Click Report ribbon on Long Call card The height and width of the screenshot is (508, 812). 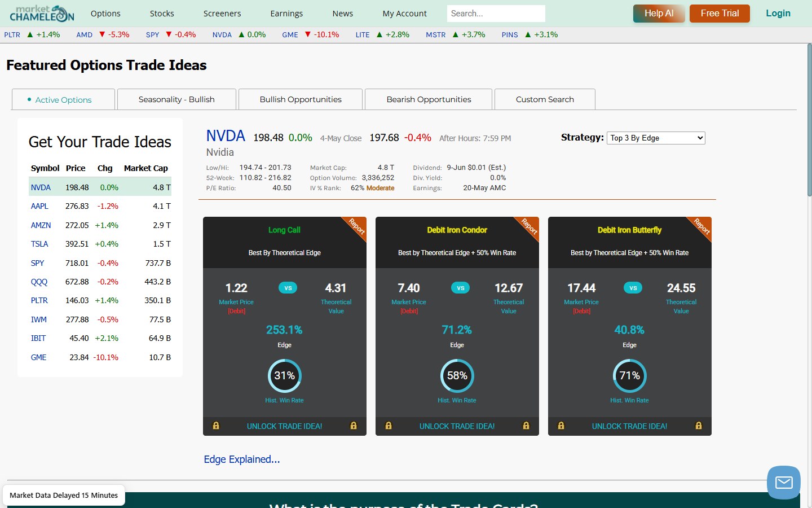click(356, 226)
